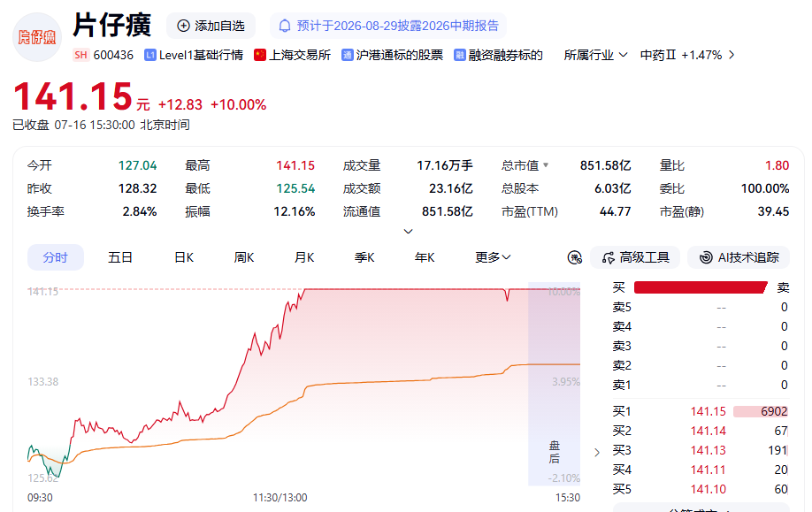This screenshot has height=512, width=812.
Task: Click the plus icon in 添加自选
Action: (x=183, y=26)
